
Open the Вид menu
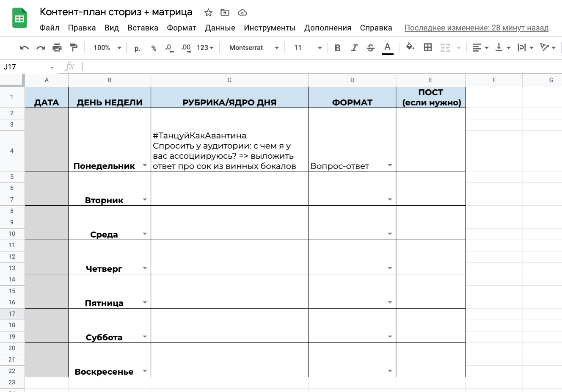112,28
